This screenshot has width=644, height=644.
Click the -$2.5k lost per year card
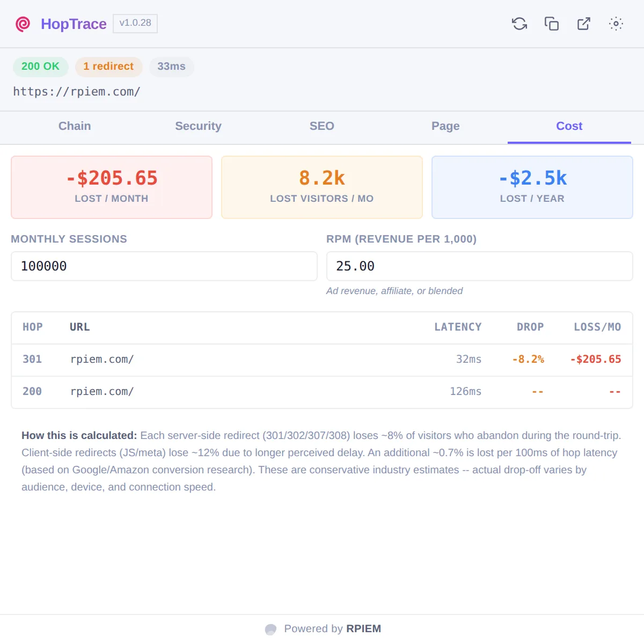pyautogui.click(x=532, y=187)
